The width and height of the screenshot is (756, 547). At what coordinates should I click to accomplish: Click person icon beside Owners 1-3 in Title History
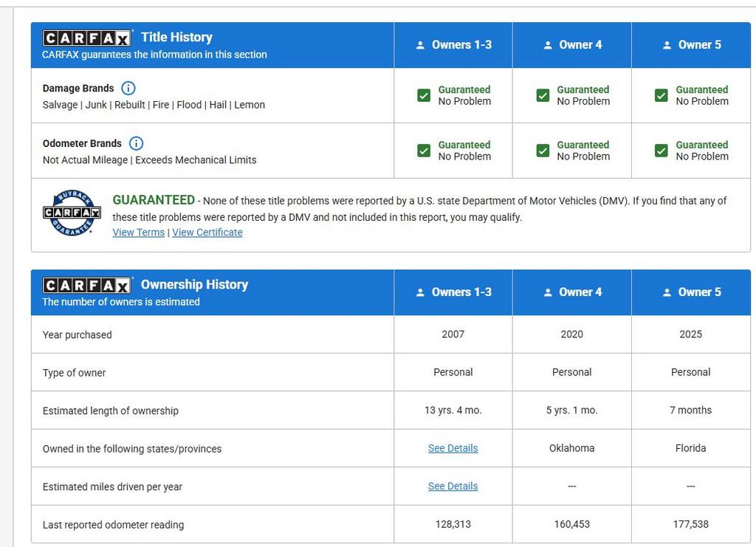click(x=420, y=45)
